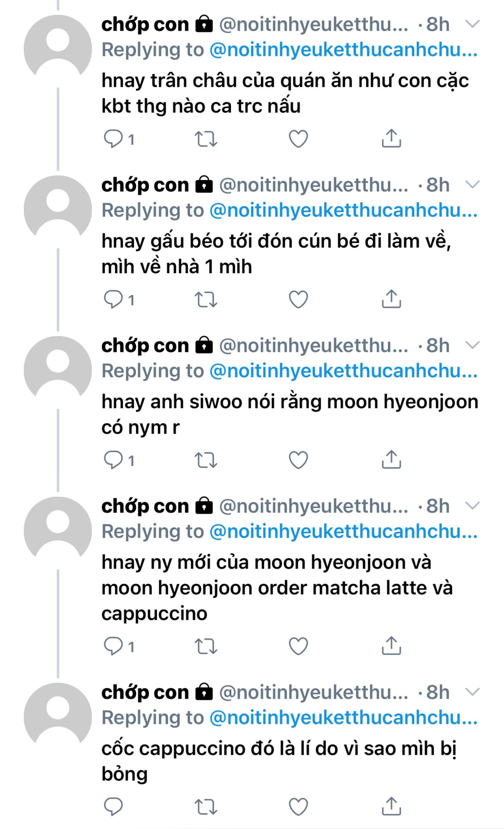Reply to the 'trân châu của quán' tweet
504x829 pixels.
(113, 139)
